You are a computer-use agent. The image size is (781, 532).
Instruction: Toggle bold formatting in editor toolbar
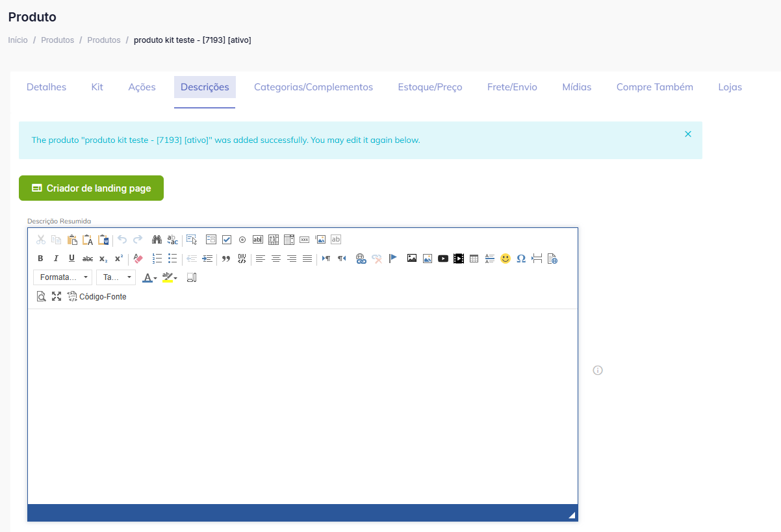[40, 259]
